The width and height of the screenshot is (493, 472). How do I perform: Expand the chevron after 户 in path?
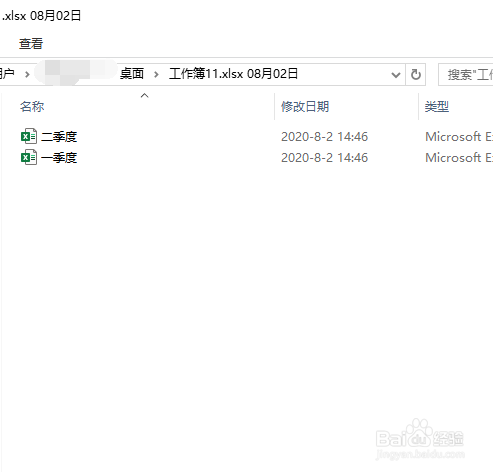pyautogui.click(x=27, y=74)
